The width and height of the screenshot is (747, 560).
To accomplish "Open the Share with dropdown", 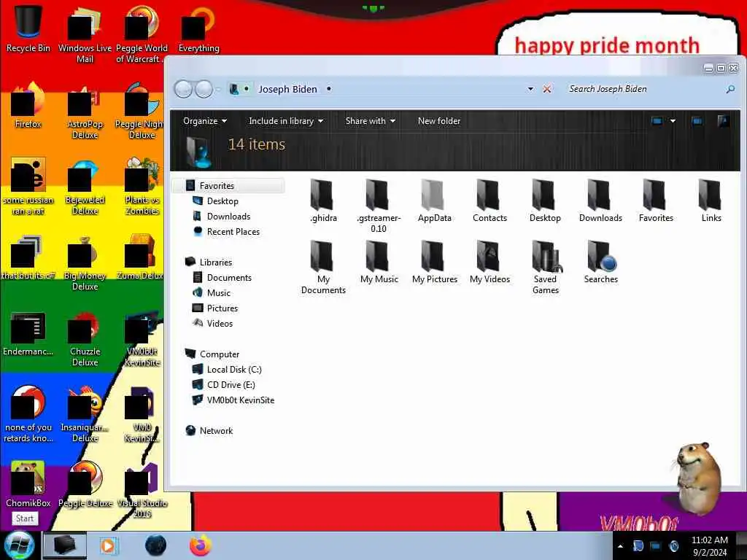I will coord(370,121).
